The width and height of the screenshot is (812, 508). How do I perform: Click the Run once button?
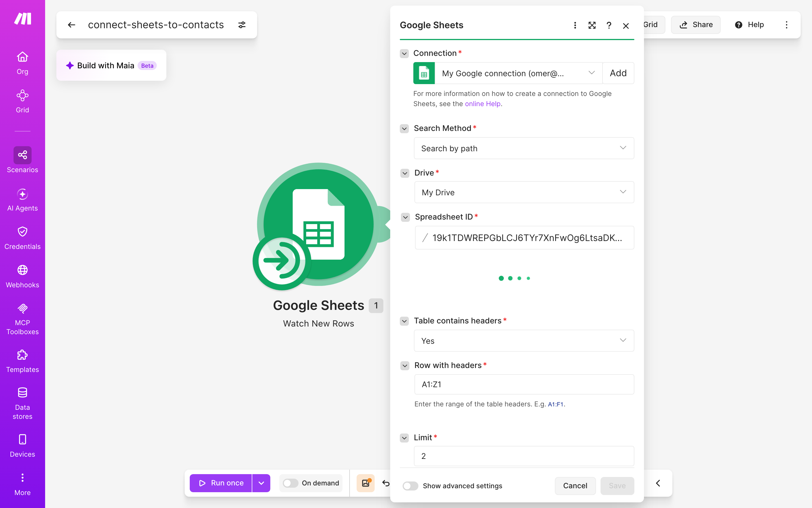(x=221, y=483)
